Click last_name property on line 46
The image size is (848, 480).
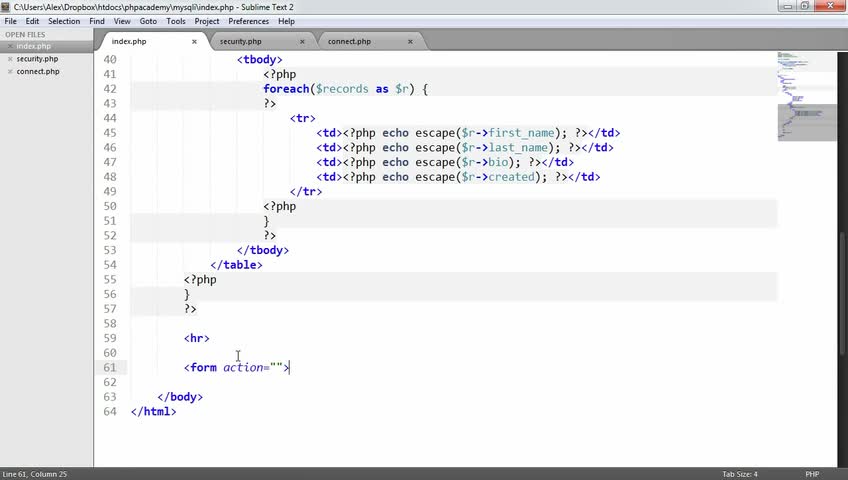click(518, 148)
